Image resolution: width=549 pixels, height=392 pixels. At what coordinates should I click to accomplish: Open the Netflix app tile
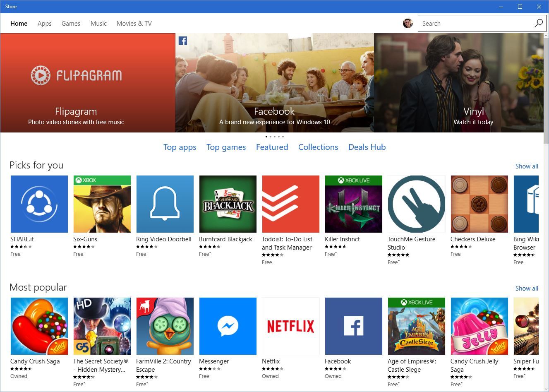tap(290, 326)
